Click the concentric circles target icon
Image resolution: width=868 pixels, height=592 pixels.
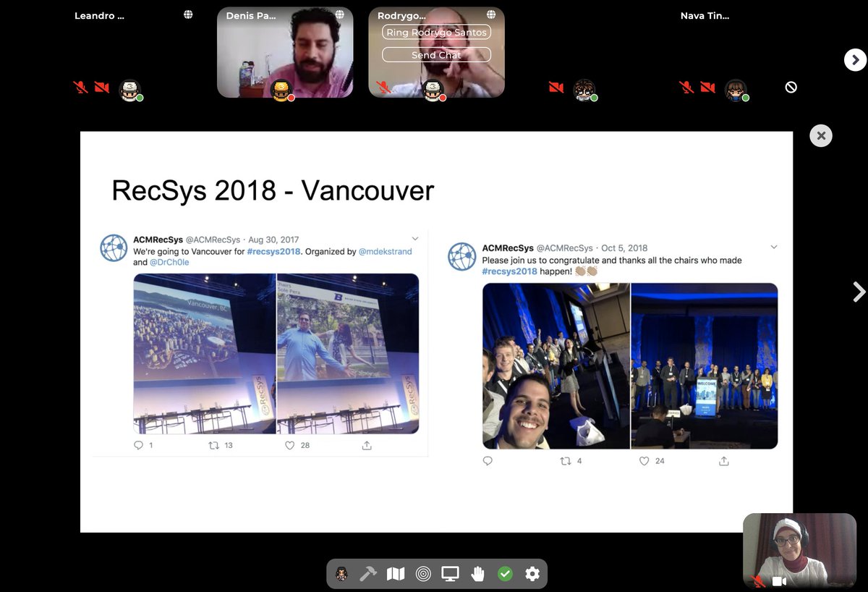tap(423, 574)
